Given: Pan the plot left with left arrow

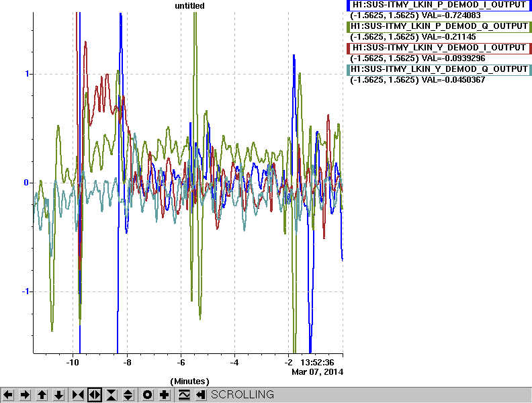Looking at the screenshot, I should coord(8,395).
